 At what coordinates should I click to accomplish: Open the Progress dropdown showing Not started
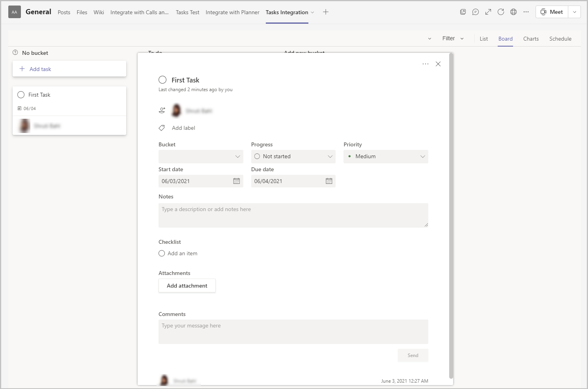pyautogui.click(x=293, y=157)
